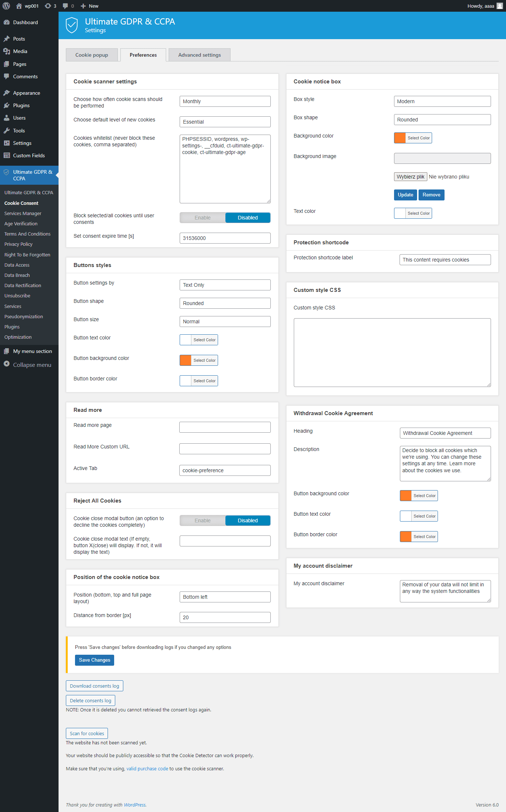Image resolution: width=506 pixels, height=812 pixels.
Task: Click the WordPress logo icon
Action: (6, 6)
